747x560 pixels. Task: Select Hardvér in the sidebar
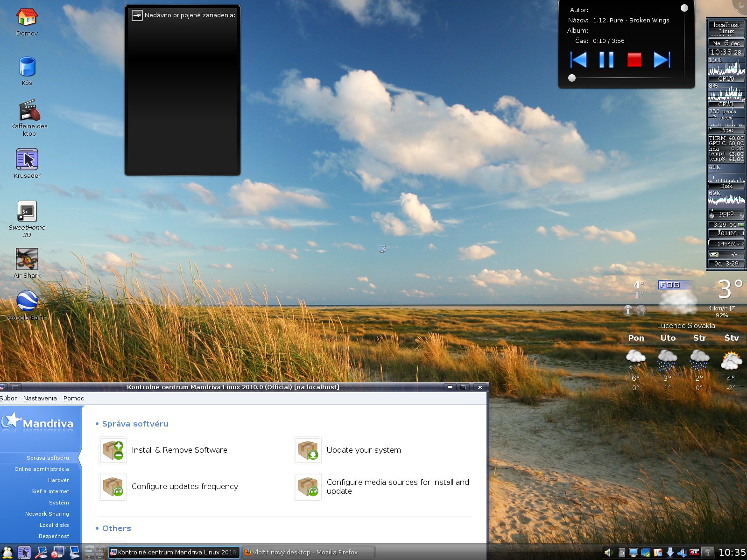58,480
